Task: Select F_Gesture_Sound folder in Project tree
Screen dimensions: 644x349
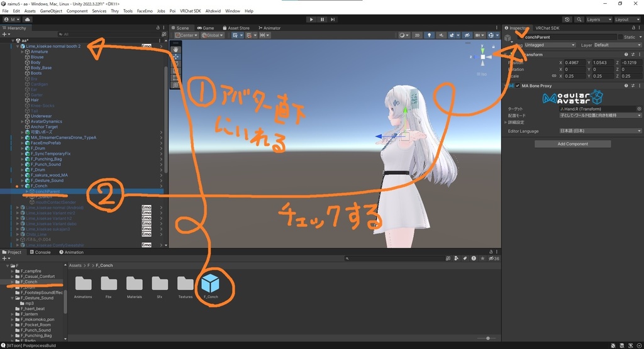Action: 37,298
